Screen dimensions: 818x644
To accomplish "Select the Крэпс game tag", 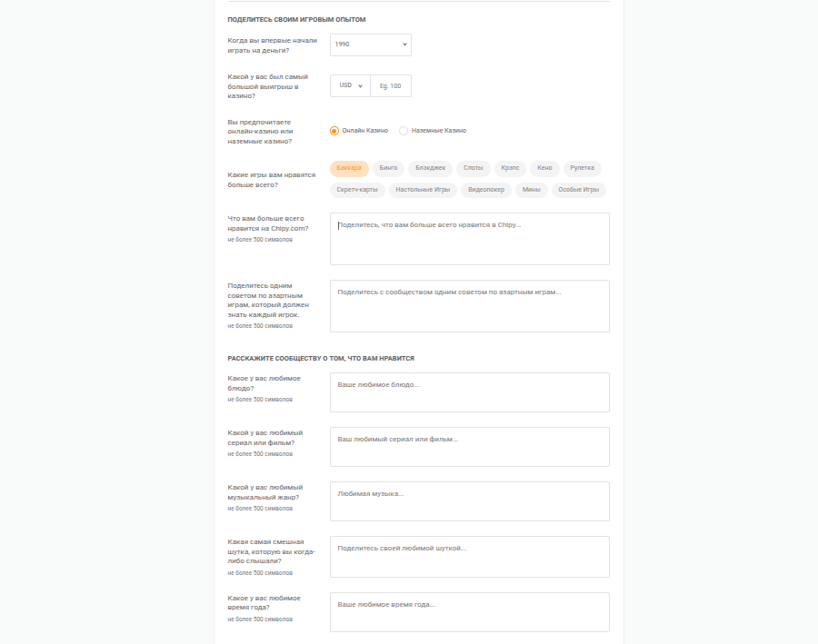I will pos(510,168).
